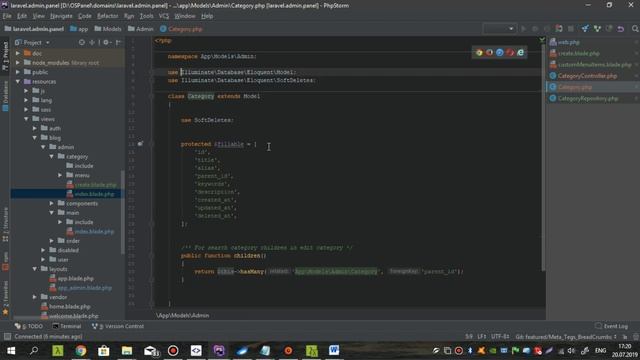Click the Windows search icon in the taskbar

point(34,350)
